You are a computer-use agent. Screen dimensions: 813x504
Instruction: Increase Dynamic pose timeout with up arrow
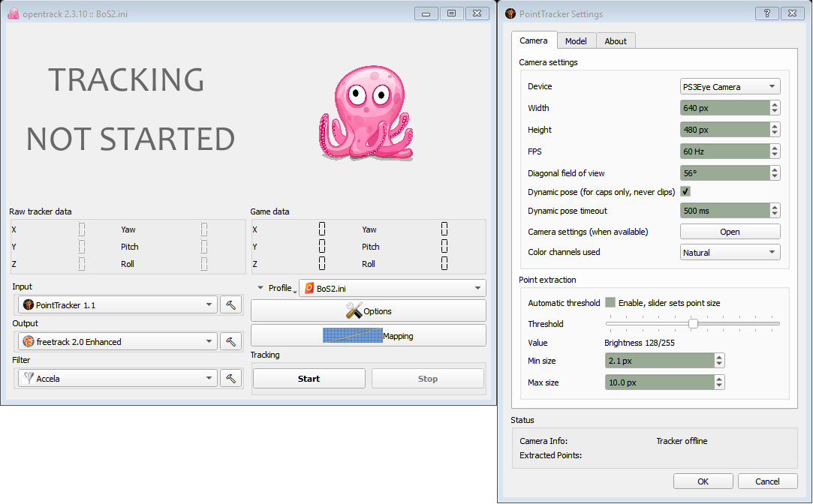[x=775, y=207]
